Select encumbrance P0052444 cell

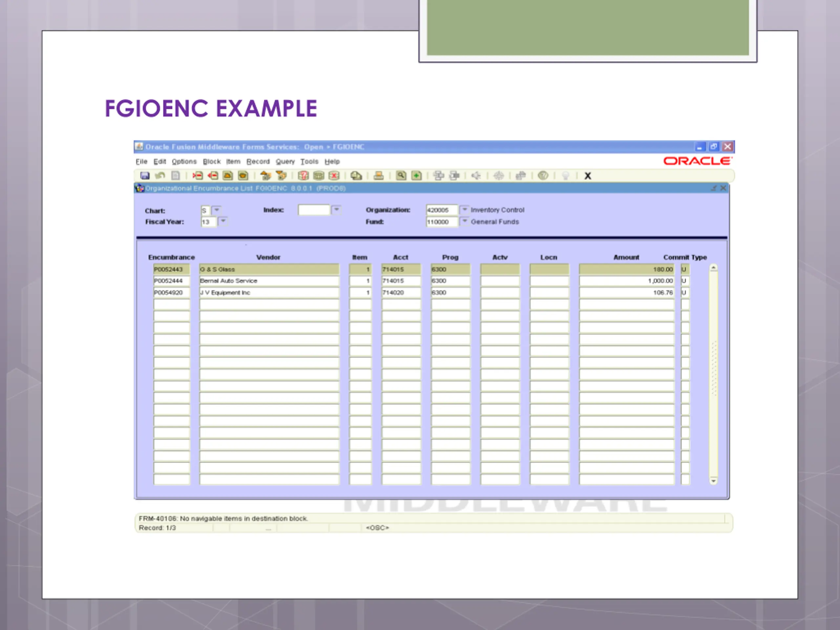tap(172, 281)
